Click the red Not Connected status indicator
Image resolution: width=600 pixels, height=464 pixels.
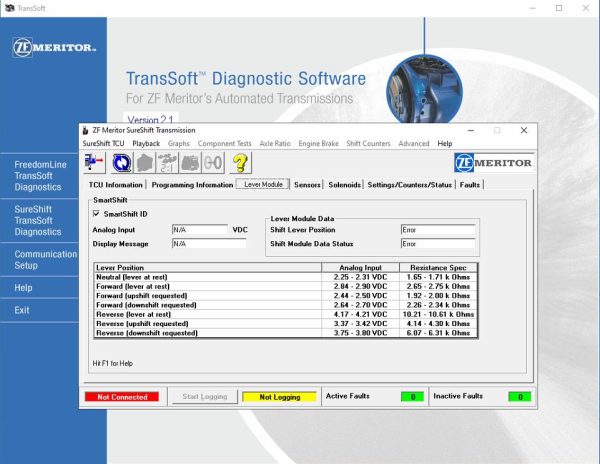(122, 397)
